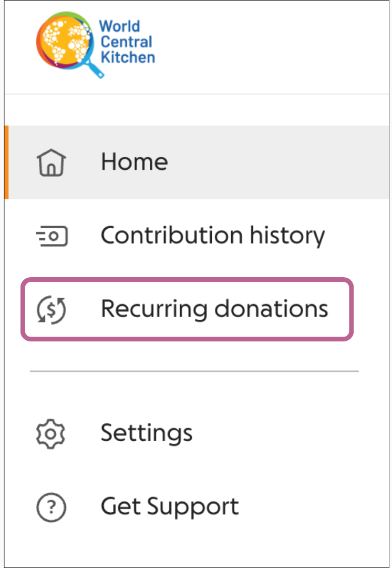Screen dimensions: 392x568
Task: Open the Settings page text label
Action: click(147, 433)
